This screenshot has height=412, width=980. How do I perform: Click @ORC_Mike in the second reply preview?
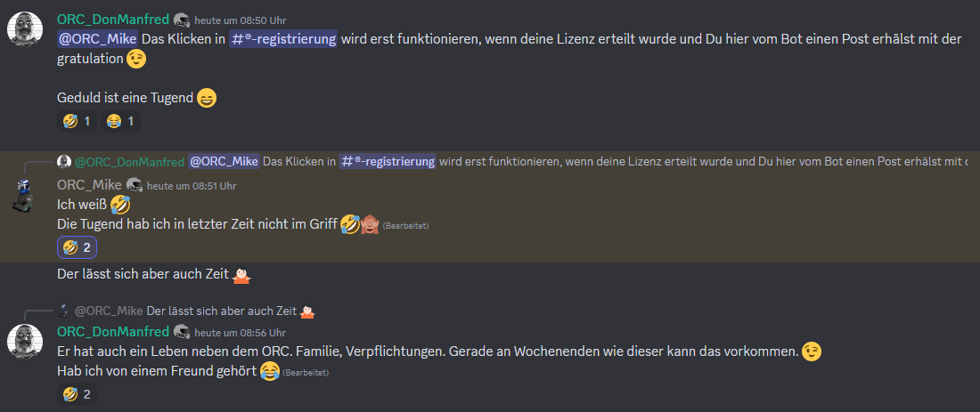[x=109, y=311]
